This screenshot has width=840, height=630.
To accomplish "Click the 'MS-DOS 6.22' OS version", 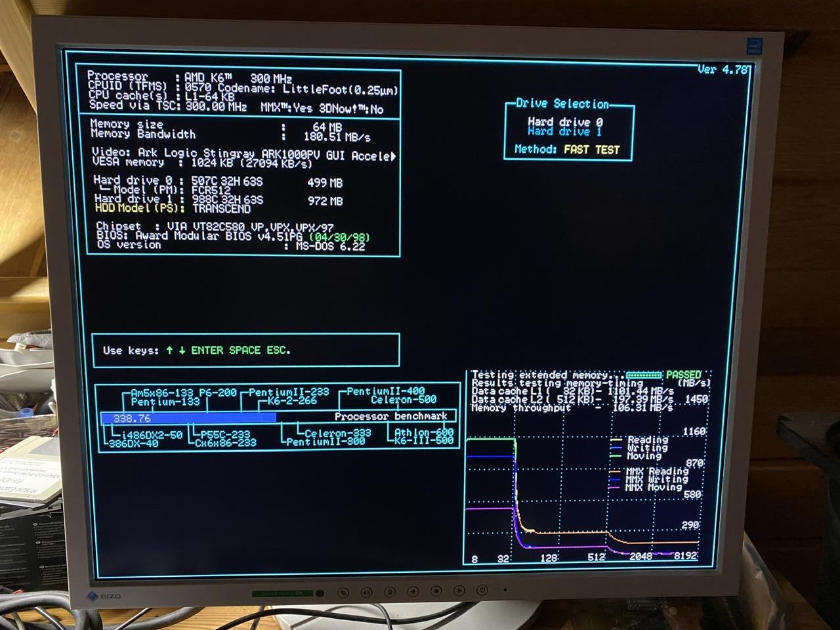I will tap(330, 246).
